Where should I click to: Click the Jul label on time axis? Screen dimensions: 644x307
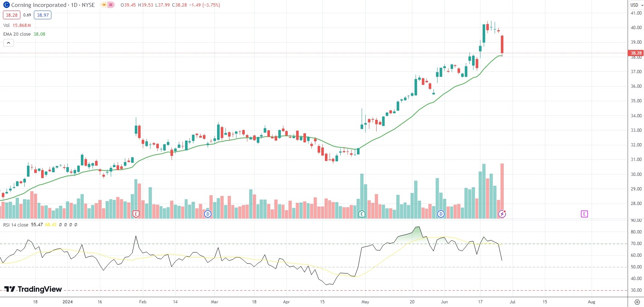tap(513, 302)
